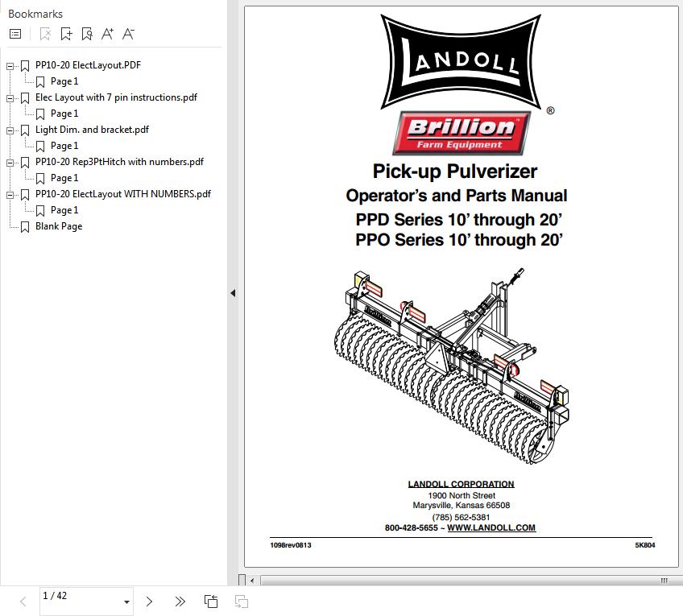Add a new bookmark
Screen dimensions: 683x616
click(66, 34)
